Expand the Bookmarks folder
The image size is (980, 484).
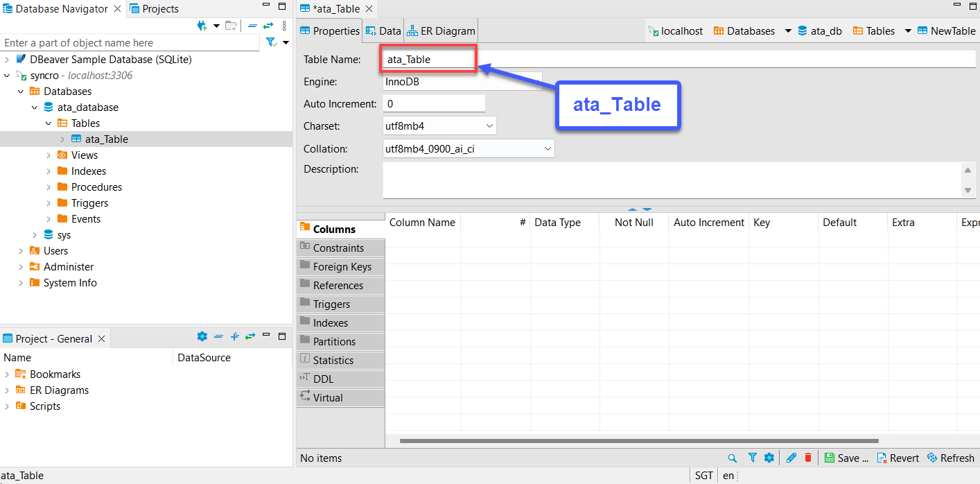(x=7, y=374)
